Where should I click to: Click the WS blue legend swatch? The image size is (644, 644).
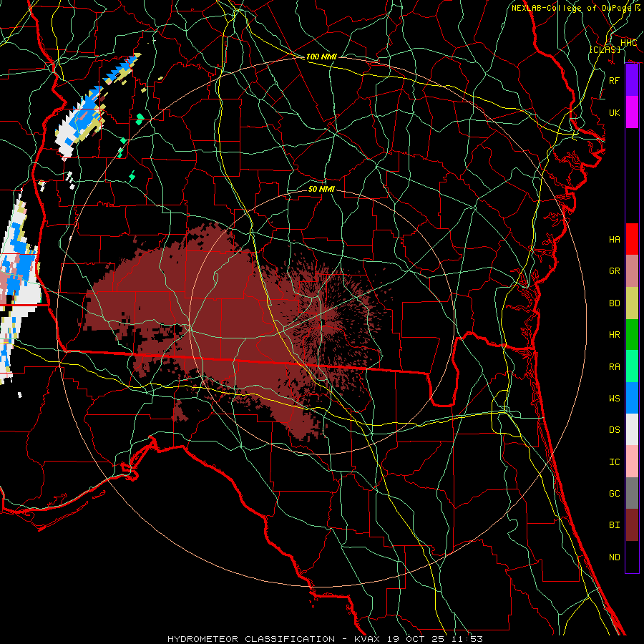(632, 398)
